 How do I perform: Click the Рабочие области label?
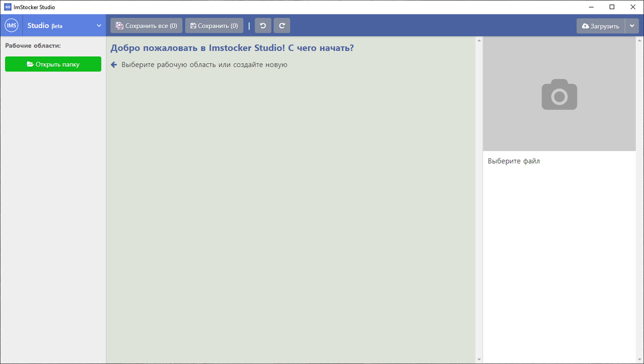[x=33, y=46]
